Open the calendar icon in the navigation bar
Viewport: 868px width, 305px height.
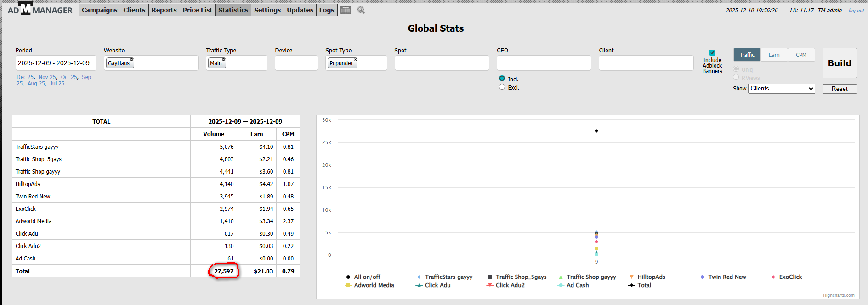click(346, 10)
